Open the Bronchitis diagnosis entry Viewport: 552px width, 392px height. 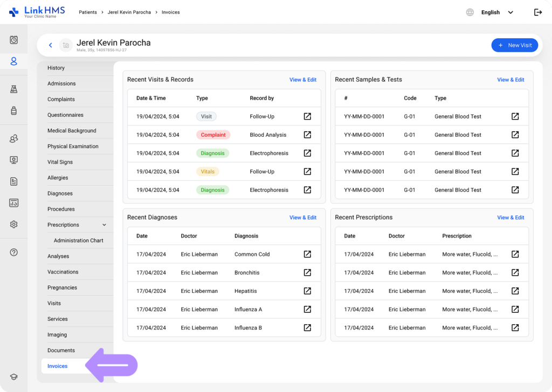307,272
